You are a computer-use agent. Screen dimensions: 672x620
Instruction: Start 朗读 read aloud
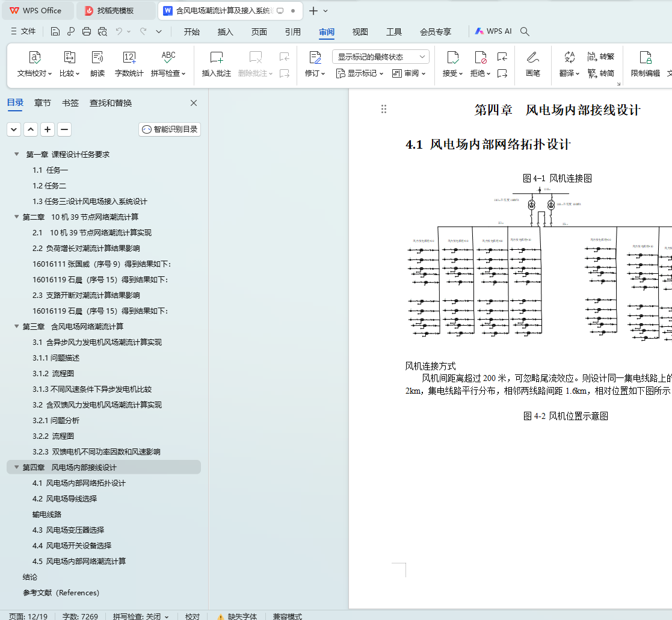97,64
